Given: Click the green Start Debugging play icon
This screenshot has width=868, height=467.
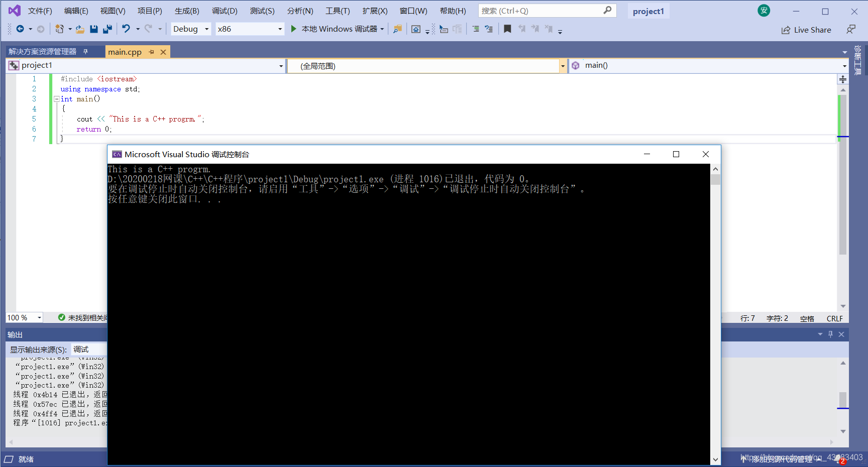Looking at the screenshot, I should [294, 29].
